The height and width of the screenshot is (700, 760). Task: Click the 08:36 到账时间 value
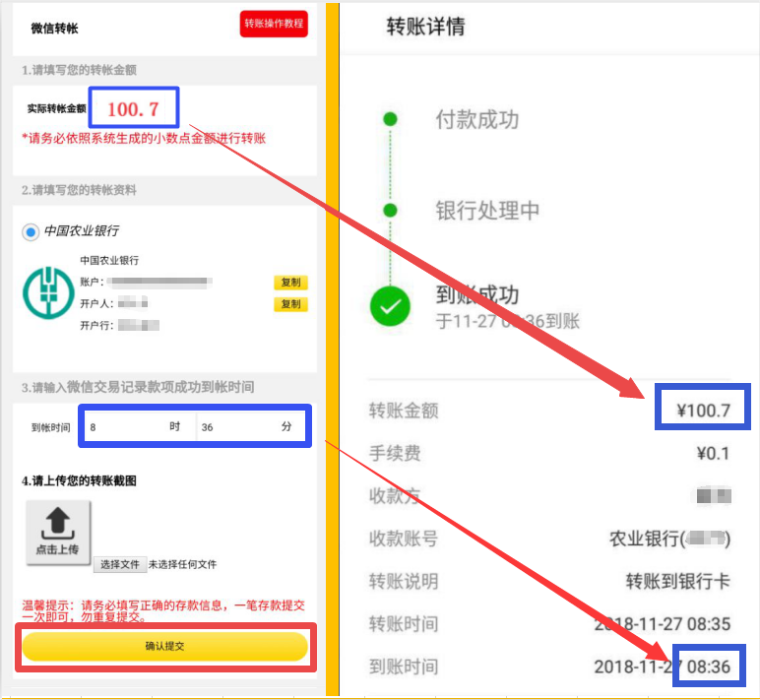708,667
